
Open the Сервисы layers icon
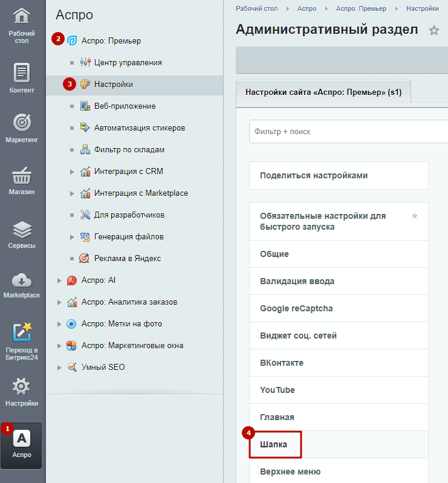click(22, 230)
